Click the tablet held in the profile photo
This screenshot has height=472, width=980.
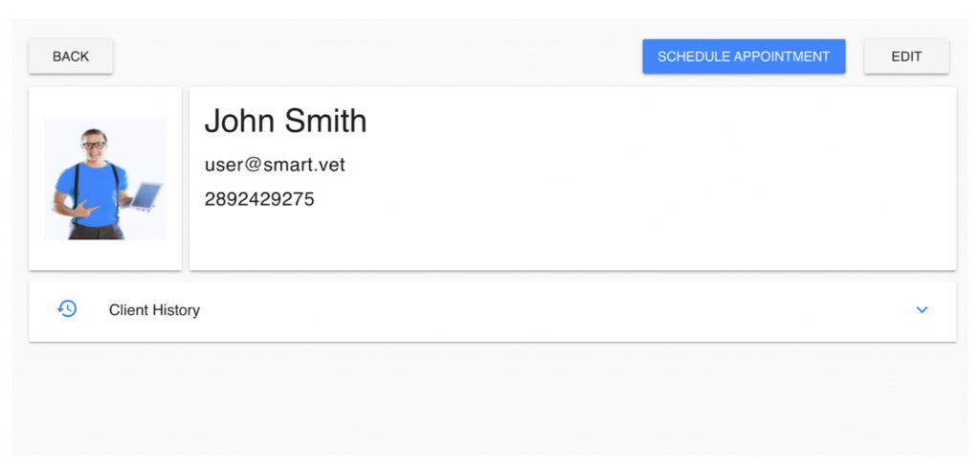(145, 195)
